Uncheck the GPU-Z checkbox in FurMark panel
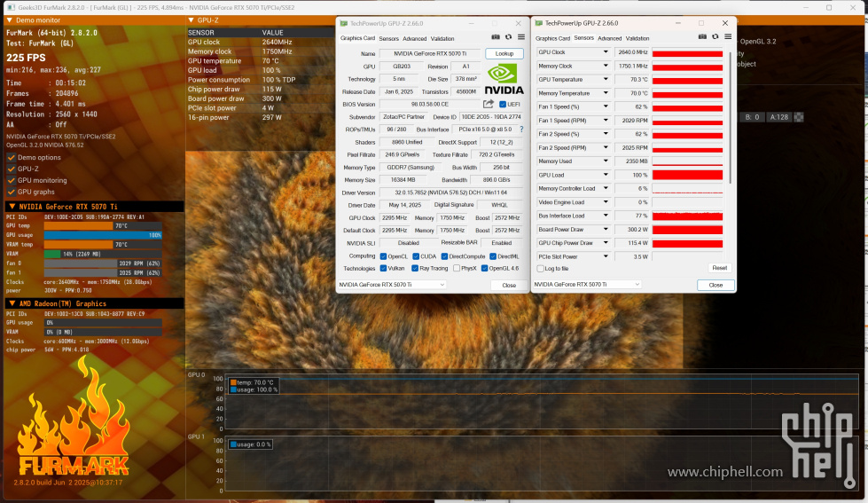Screen dimensions: 868x503 pos(11,169)
